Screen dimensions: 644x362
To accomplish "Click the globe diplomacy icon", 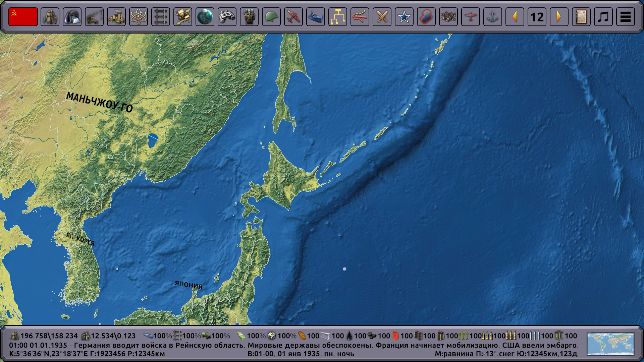I will coord(205,17).
